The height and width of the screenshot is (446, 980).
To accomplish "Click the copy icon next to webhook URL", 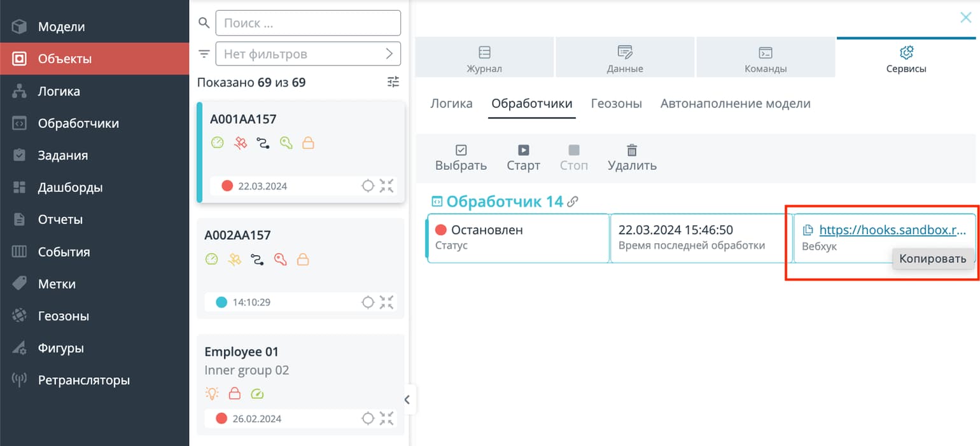I will 808,230.
